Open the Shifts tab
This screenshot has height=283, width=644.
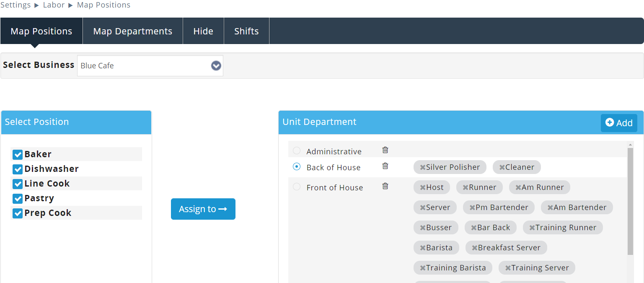coord(246,31)
